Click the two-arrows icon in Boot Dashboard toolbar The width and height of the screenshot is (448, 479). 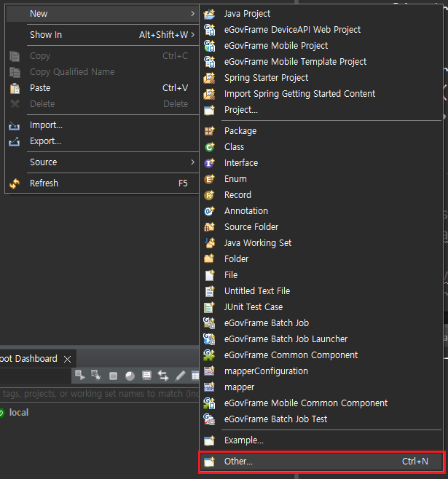pos(163,376)
